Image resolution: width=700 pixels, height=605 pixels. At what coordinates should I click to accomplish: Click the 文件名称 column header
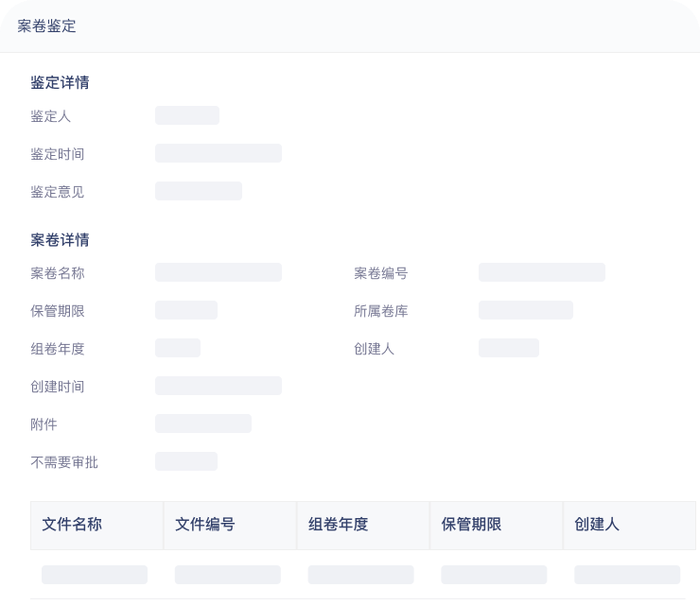(x=72, y=525)
